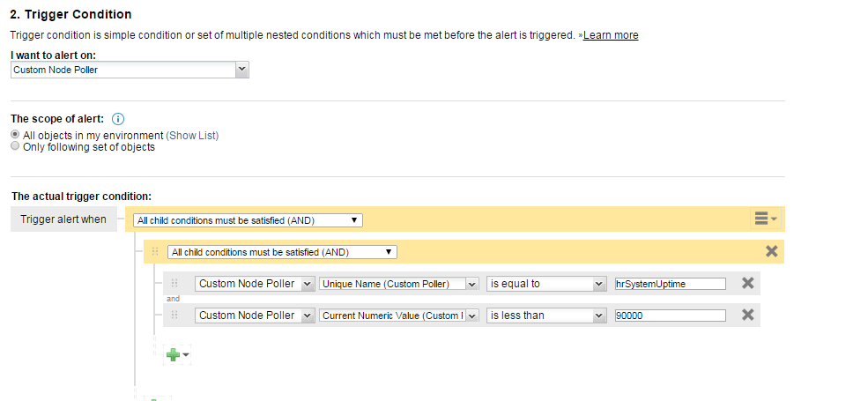Click the info icon beside scope of alert

click(x=118, y=118)
